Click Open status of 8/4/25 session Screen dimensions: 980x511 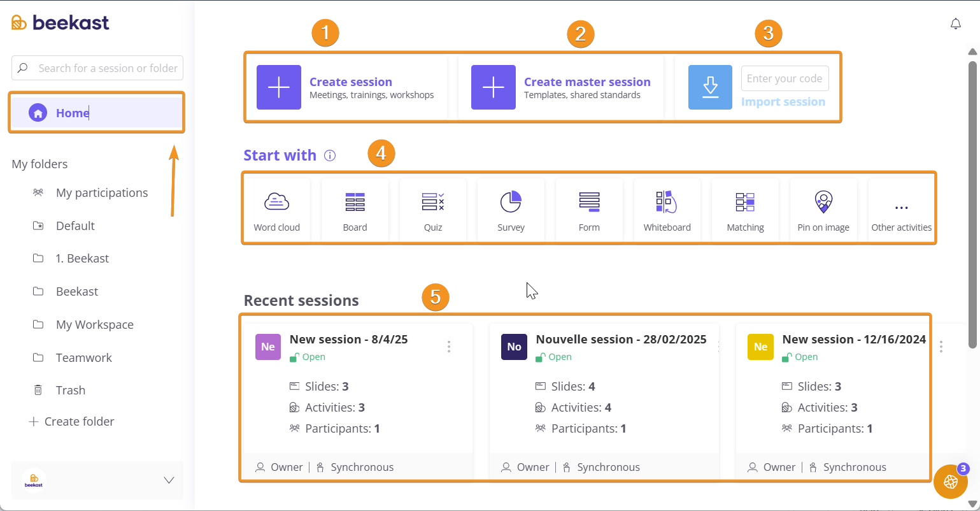308,357
